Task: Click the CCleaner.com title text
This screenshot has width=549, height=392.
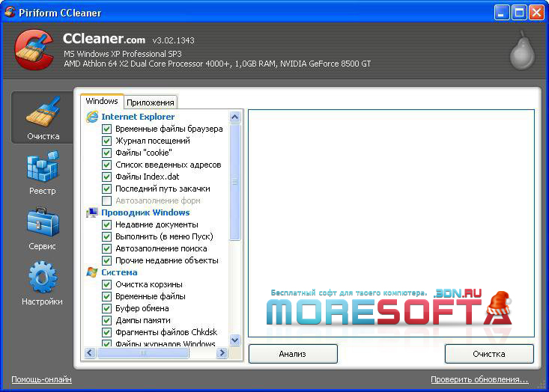Action: (104, 38)
